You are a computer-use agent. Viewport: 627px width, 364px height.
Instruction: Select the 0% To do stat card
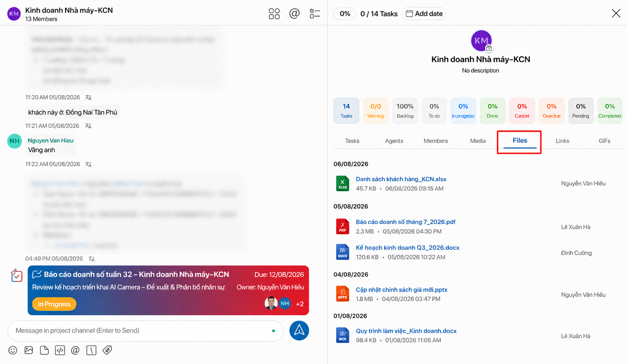click(x=434, y=111)
